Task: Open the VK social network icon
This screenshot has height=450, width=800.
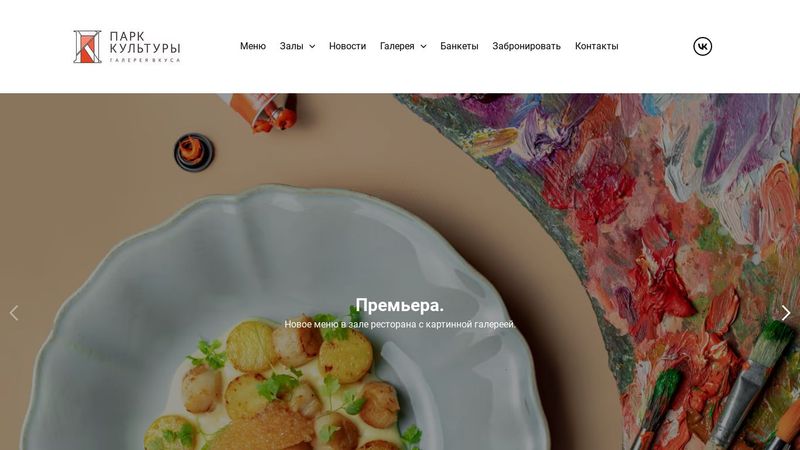Action: [x=702, y=46]
